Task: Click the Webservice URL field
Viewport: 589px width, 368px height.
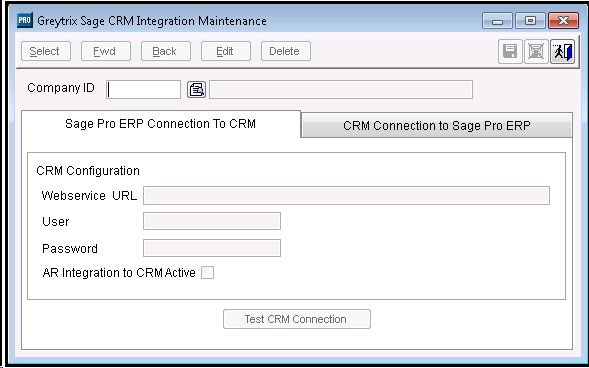Action: (346, 196)
